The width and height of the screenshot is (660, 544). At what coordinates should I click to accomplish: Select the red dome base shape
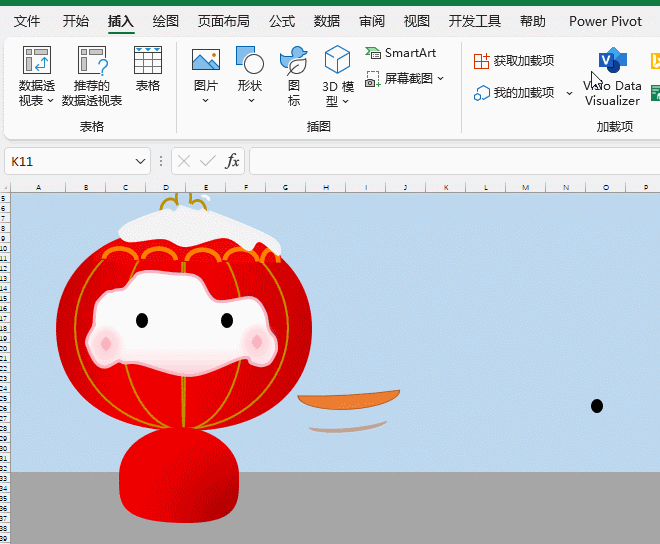coord(179,476)
